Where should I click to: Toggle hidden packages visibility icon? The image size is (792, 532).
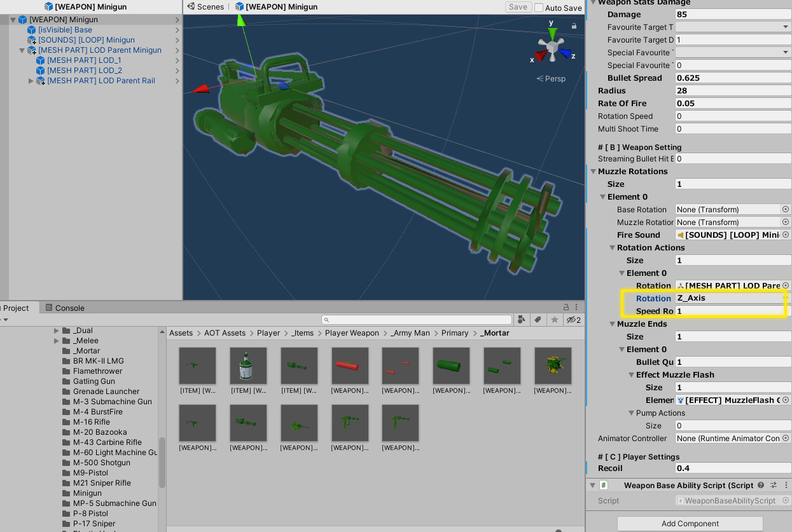[573, 320]
